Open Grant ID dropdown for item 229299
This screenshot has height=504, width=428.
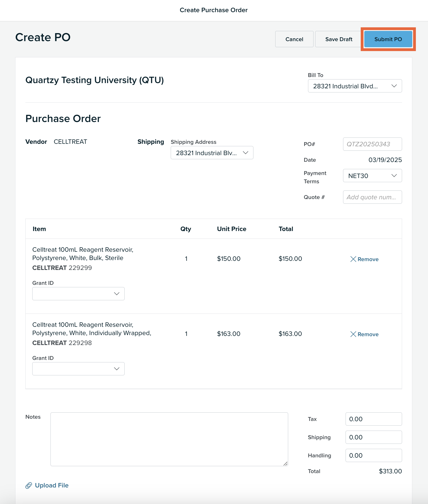click(78, 294)
